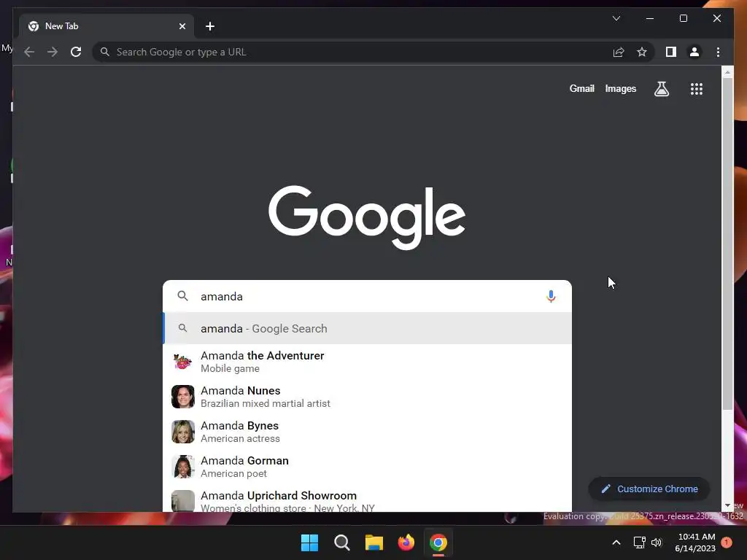
Task: Share this page icon in address bar
Action: 619,52
